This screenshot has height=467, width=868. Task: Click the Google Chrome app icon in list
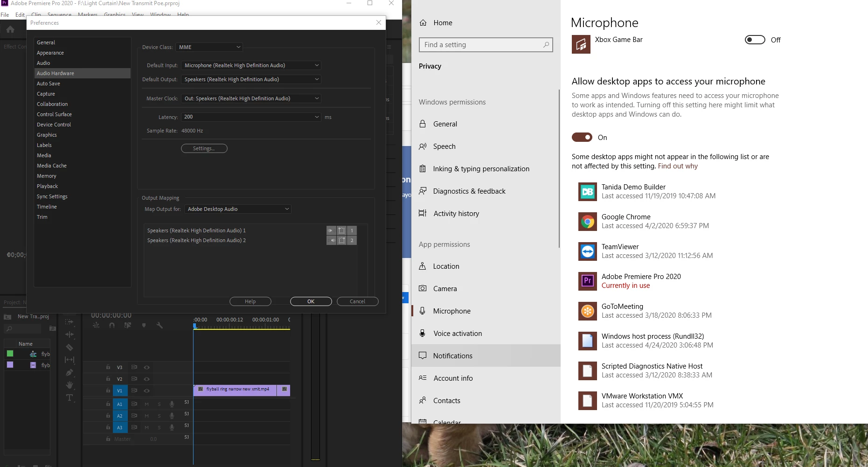click(588, 221)
